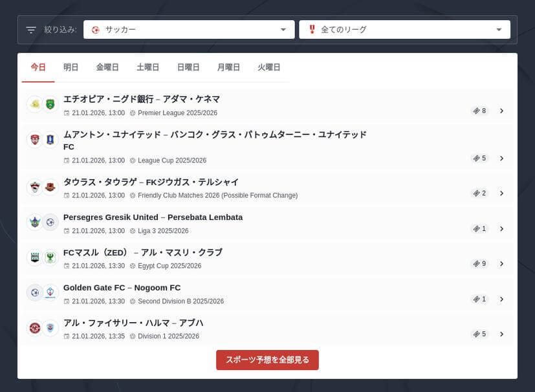
Task: Expand the Egypt Cup match row chevron
Action: pyautogui.click(x=501, y=264)
